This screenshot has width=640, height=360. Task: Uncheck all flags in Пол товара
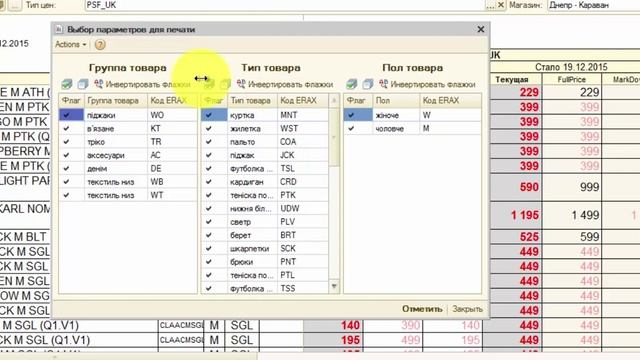[368, 84]
